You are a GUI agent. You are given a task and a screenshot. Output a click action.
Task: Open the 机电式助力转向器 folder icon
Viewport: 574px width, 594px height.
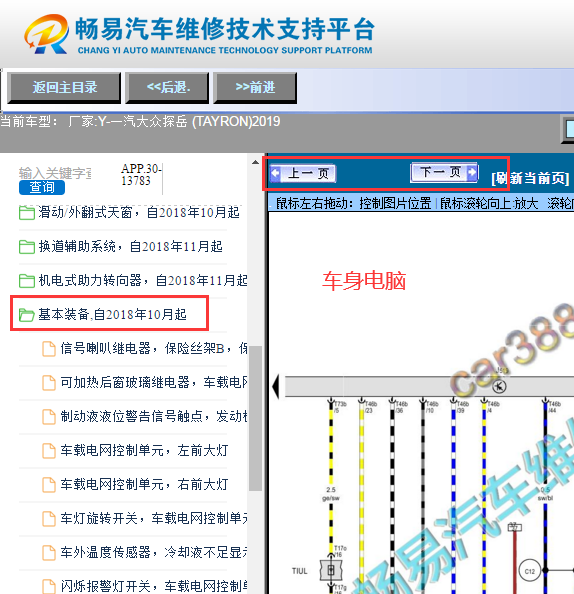coord(27,281)
